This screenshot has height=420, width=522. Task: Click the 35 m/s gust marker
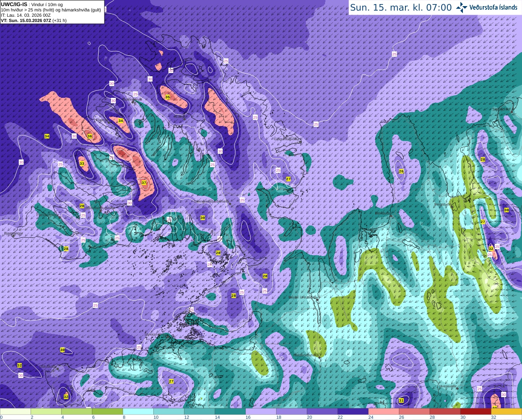click(x=167, y=97)
